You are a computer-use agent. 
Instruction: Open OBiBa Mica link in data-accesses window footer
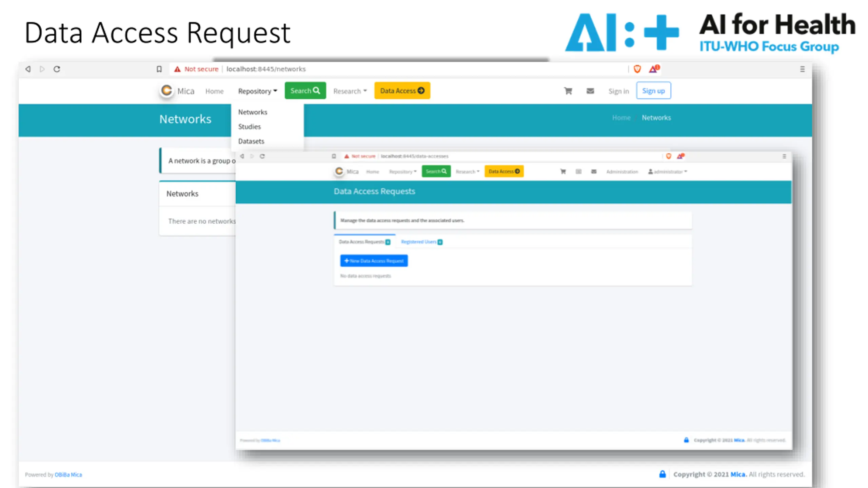(x=270, y=441)
